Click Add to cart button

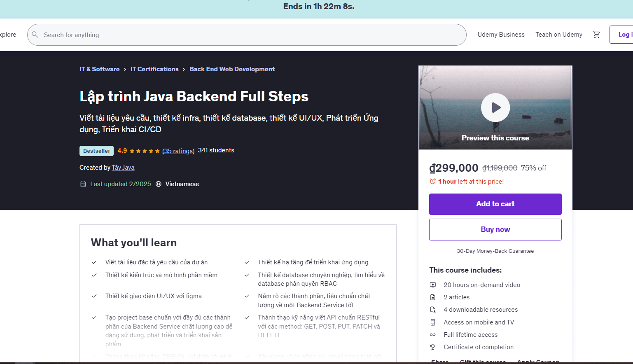495,204
